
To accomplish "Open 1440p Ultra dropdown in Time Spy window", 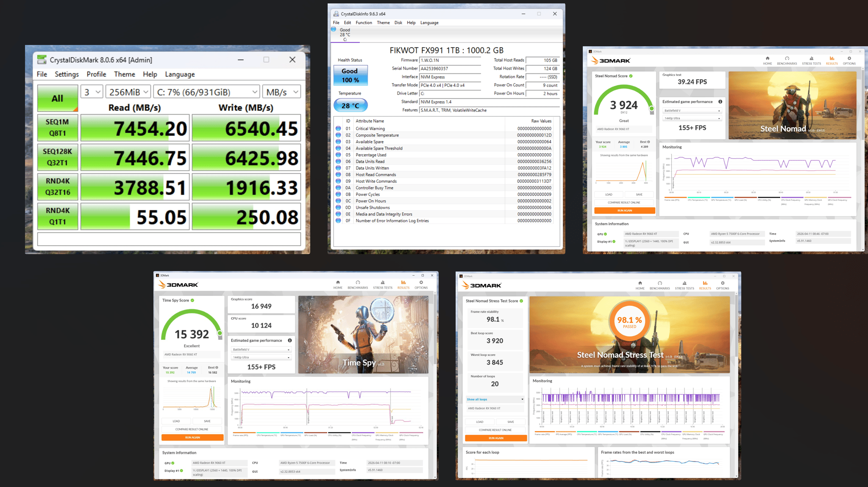I will [x=262, y=357].
